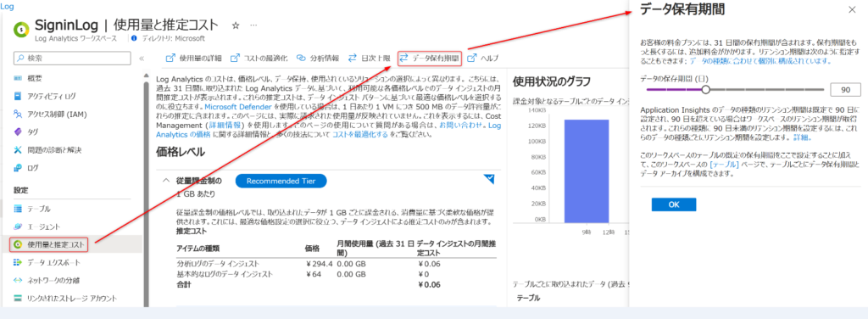Image resolution: width=868 pixels, height=319 pixels.
Task: Collapse the sidebar with the double-chevron icon
Action: (x=142, y=59)
